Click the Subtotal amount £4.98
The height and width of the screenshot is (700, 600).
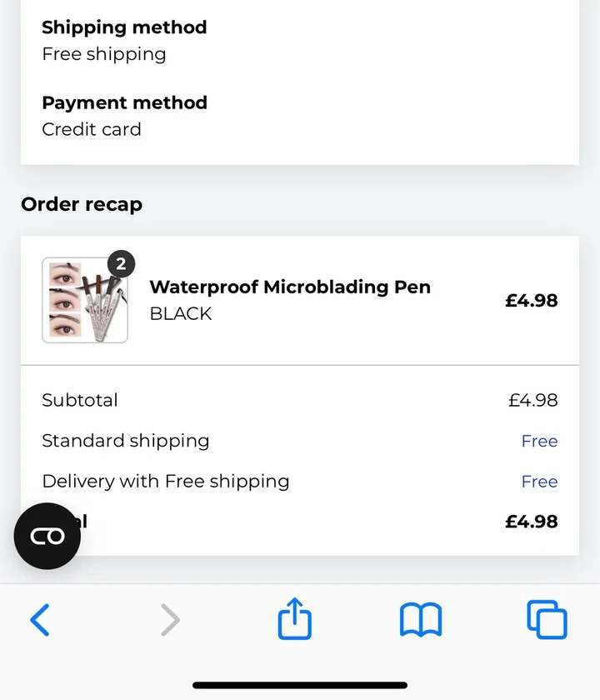click(532, 400)
